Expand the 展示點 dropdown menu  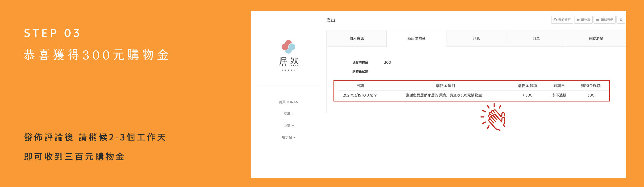coord(289,137)
